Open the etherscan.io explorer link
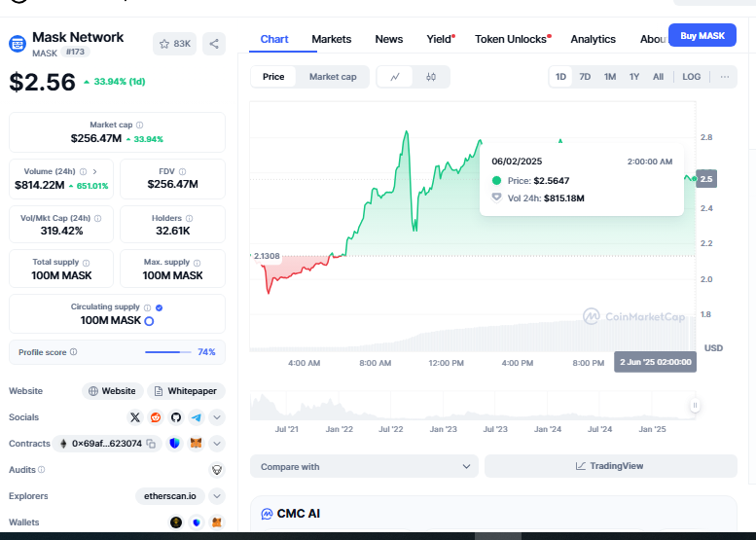The height and width of the screenshot is (540, 756). tap(169, 496)
